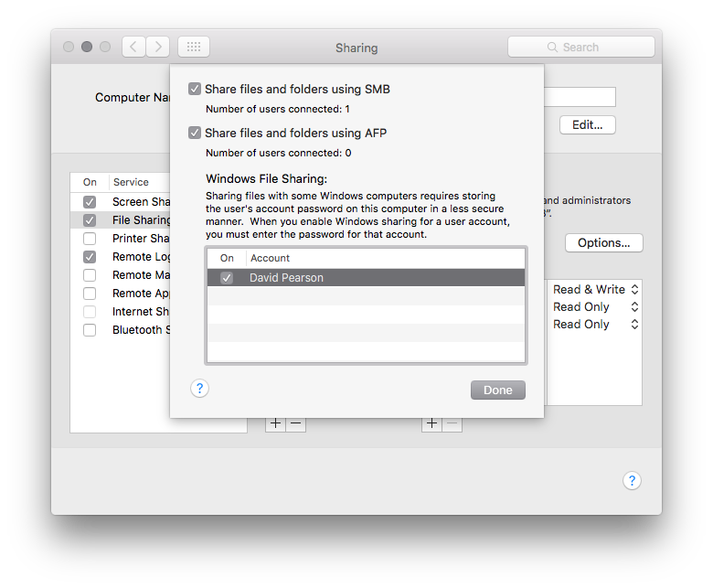Toggle Share files and folders using SMB
Image resolution: width=713 pixels, height=588 pixels.
195,89
